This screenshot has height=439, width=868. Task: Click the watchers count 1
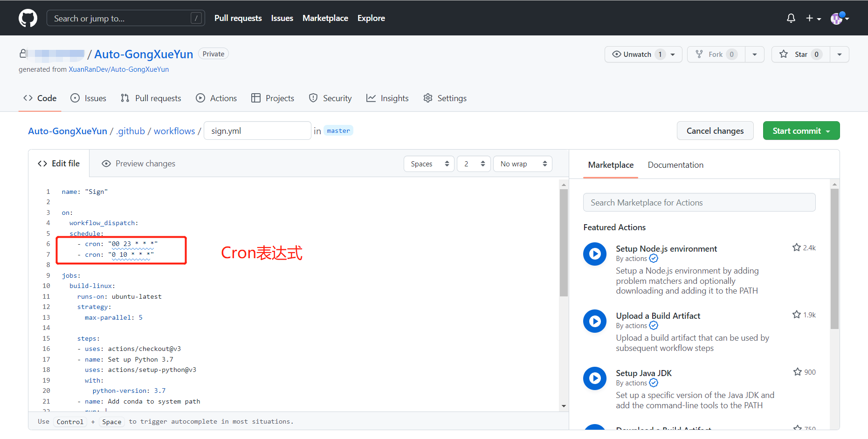click(660, 55)
